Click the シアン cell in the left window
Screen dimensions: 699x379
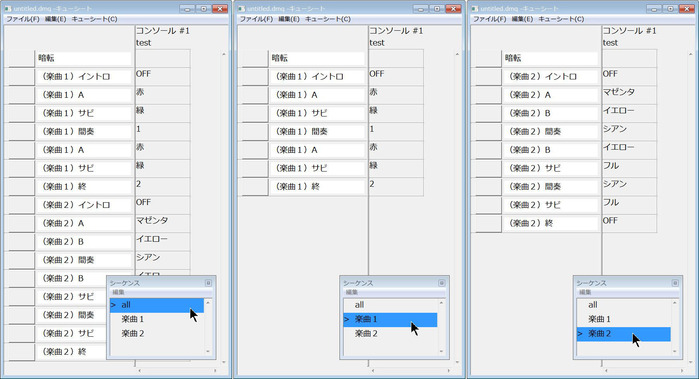(162, 260)
